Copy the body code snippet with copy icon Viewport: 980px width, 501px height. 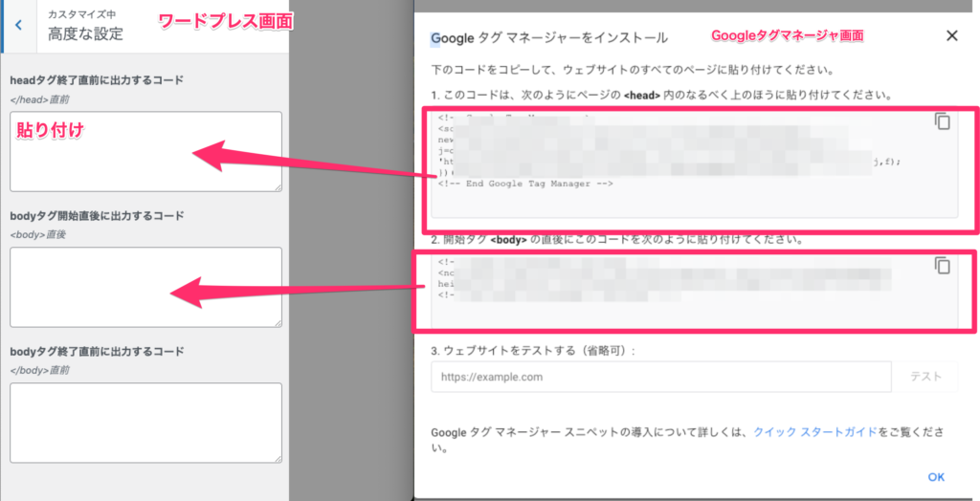click(942, 266)
